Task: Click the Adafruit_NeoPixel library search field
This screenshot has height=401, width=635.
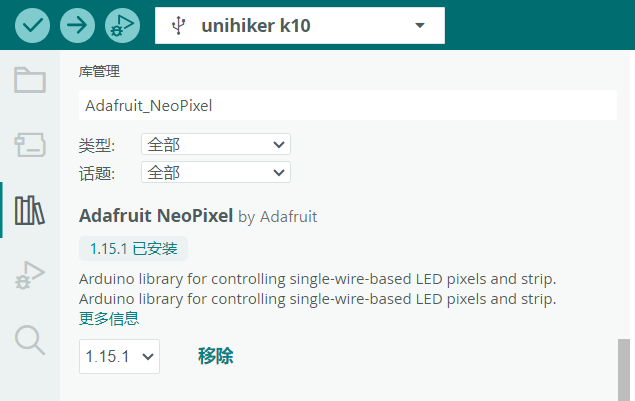Action: [347, 105]
